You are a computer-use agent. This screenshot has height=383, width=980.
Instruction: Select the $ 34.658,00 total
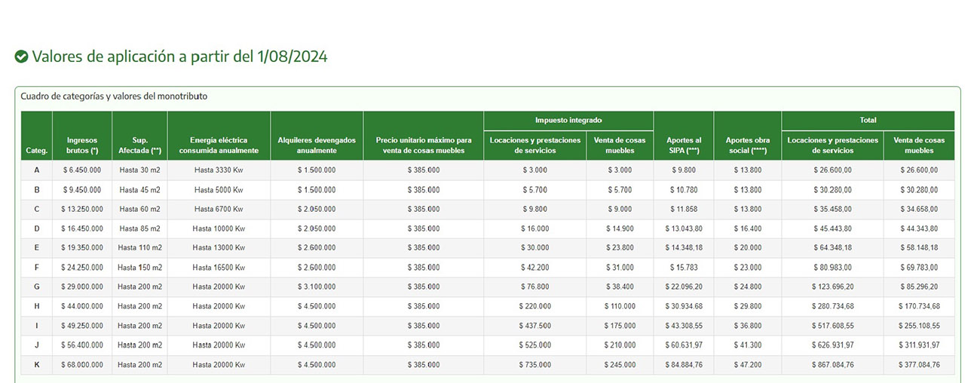920,209
